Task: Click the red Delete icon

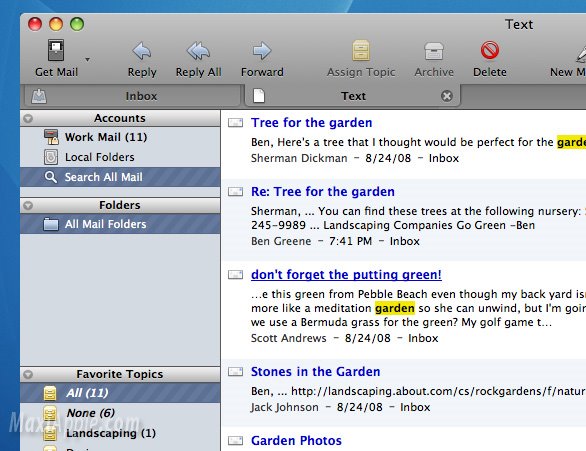Action: coord(490,50)
